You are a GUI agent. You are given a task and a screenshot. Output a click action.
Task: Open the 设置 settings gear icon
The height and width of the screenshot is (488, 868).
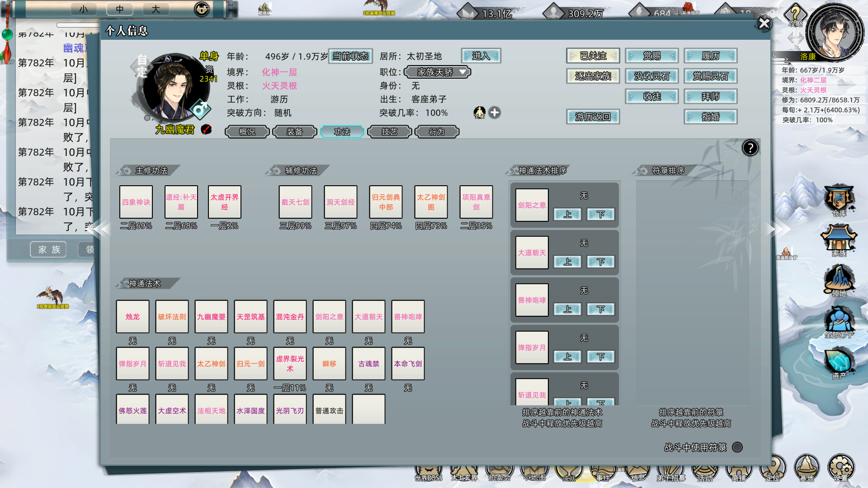click(841, 468)
